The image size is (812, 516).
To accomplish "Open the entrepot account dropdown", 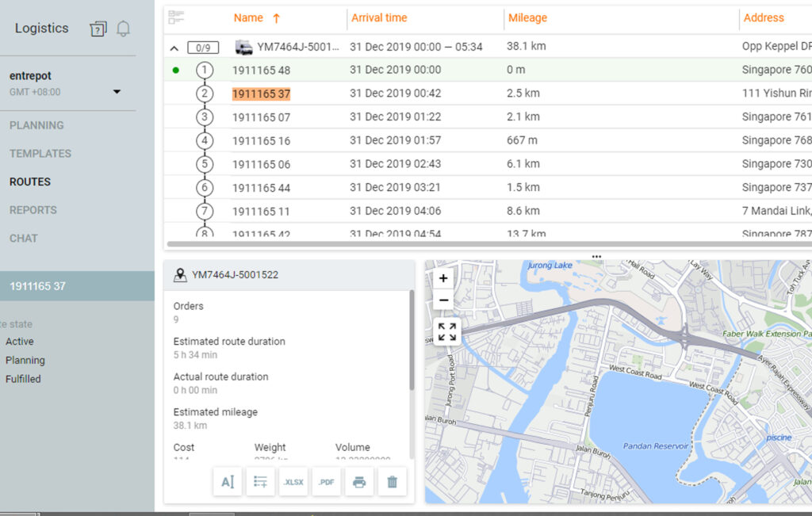I will click(x=117, y=92).
